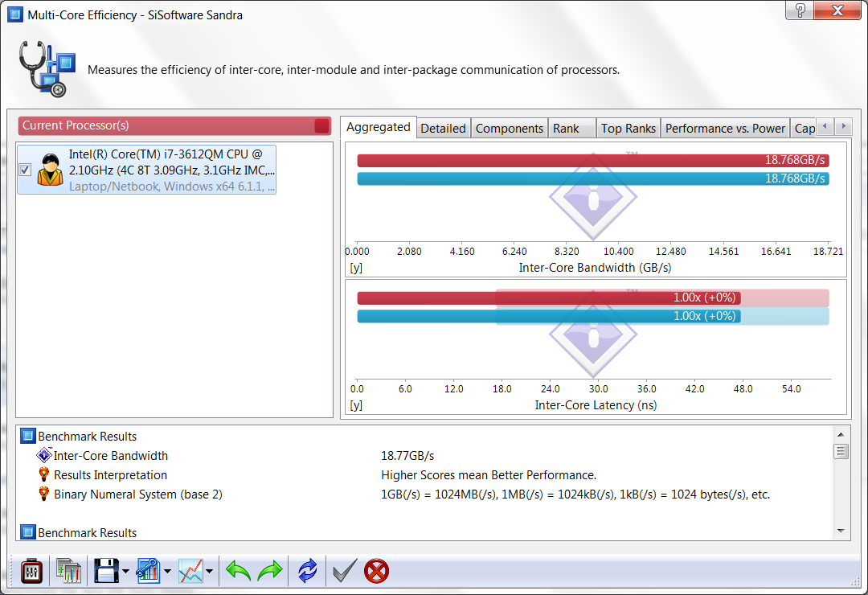Refresh results with the blue circular arrows

click(307, 571)
